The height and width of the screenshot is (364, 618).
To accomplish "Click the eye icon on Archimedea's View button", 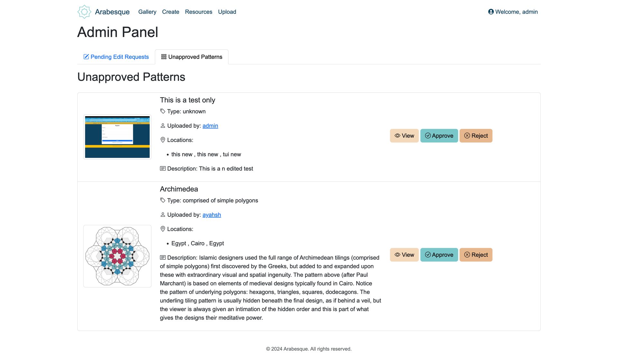I will tap(398, 255).
